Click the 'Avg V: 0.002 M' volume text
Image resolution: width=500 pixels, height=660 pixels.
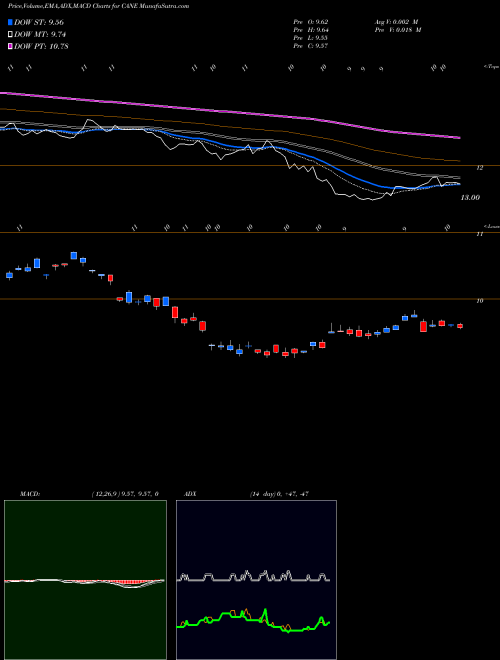[396, 22]
